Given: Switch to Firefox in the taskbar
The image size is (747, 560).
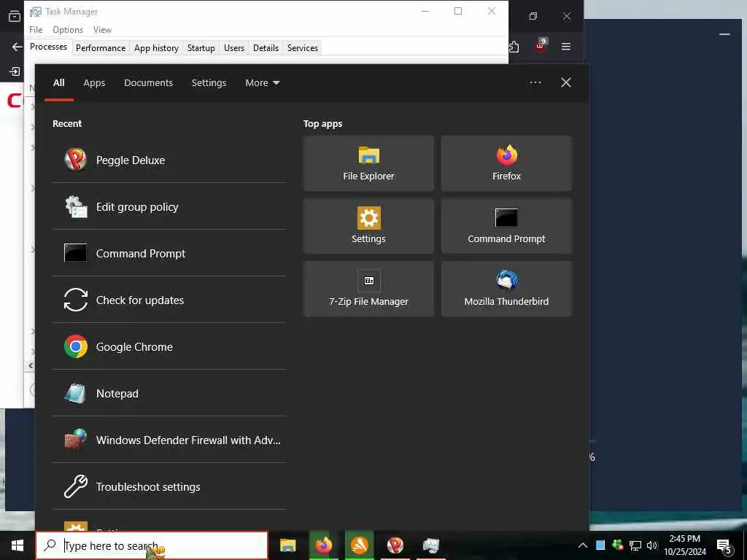Looking at the screenshot, I should 323,545.
